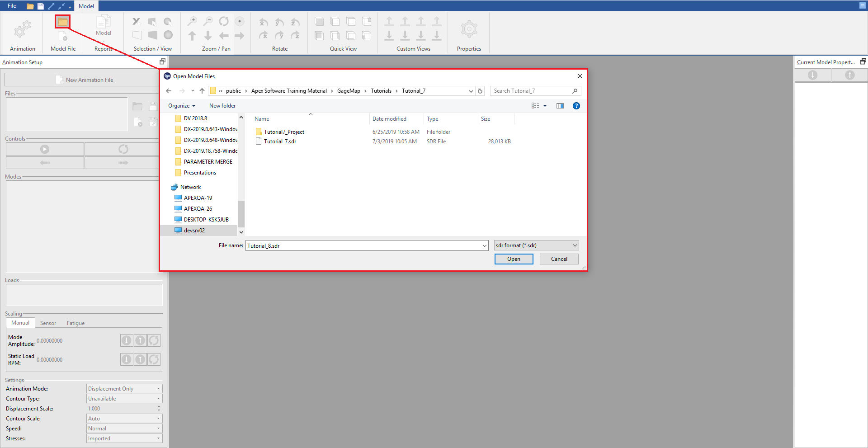Click the Open Model File folder icon
Screen dimensions: 868x448
click(62, 21)
